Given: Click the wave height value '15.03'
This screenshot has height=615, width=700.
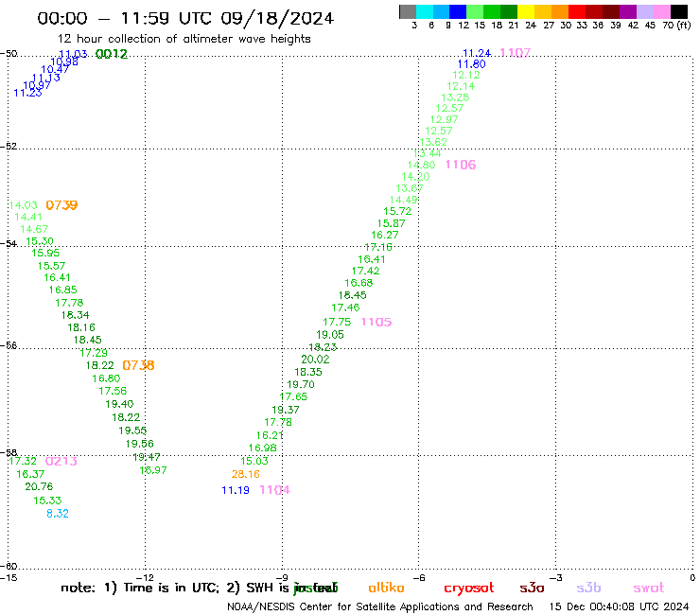Looking at the screenshot, I should tap(254, 461).
